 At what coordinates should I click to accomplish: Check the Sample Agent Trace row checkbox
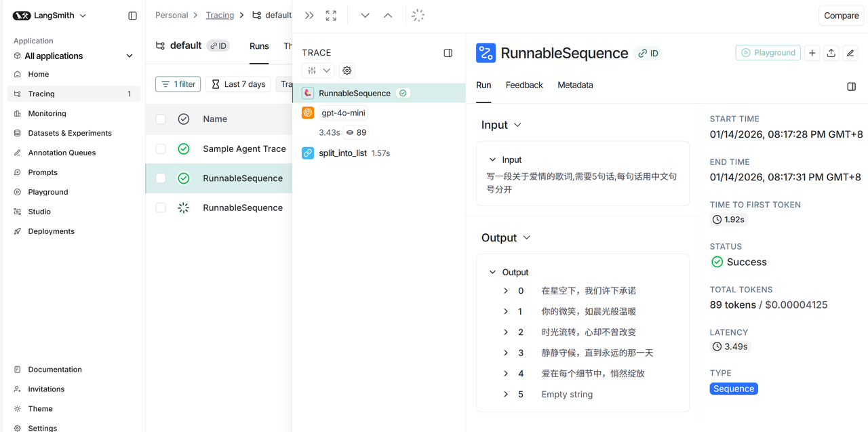point(161,149)
